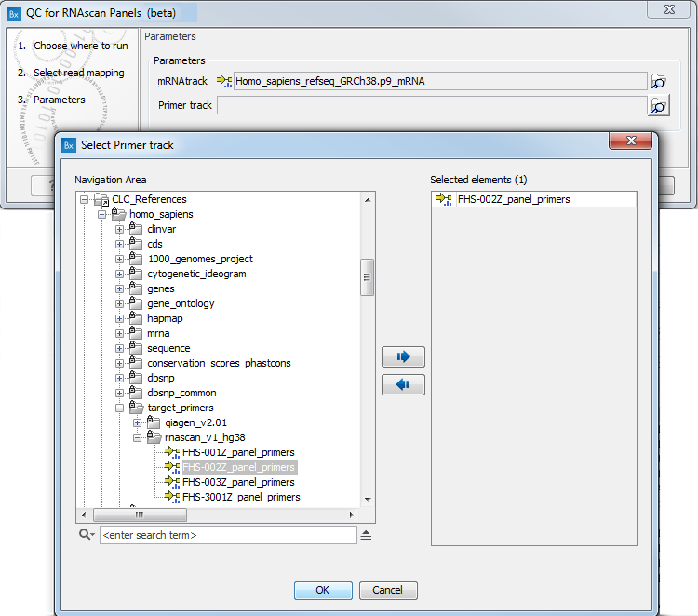Click the track icon in Selected elements list
698x616 pixels.
[444, 199]
